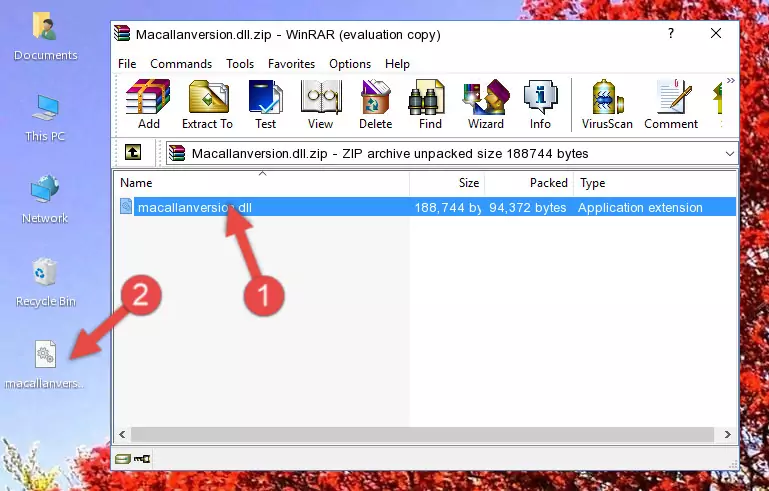
Task: Sort files by Name column
Action: point(262,183)
